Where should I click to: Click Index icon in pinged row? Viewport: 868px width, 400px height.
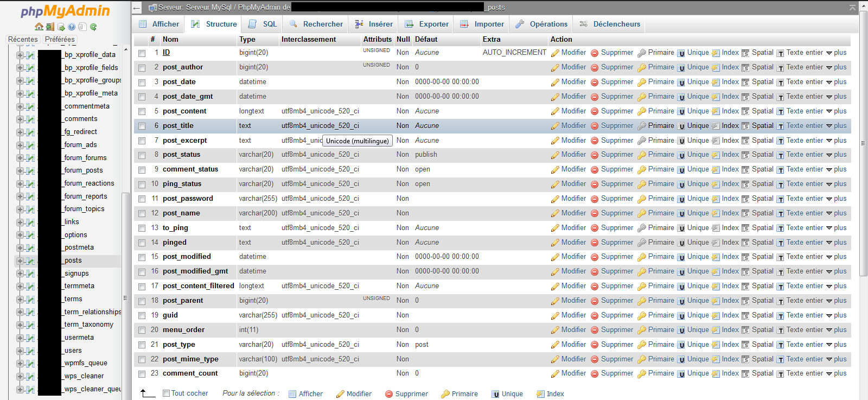click(x=716, y=243)
